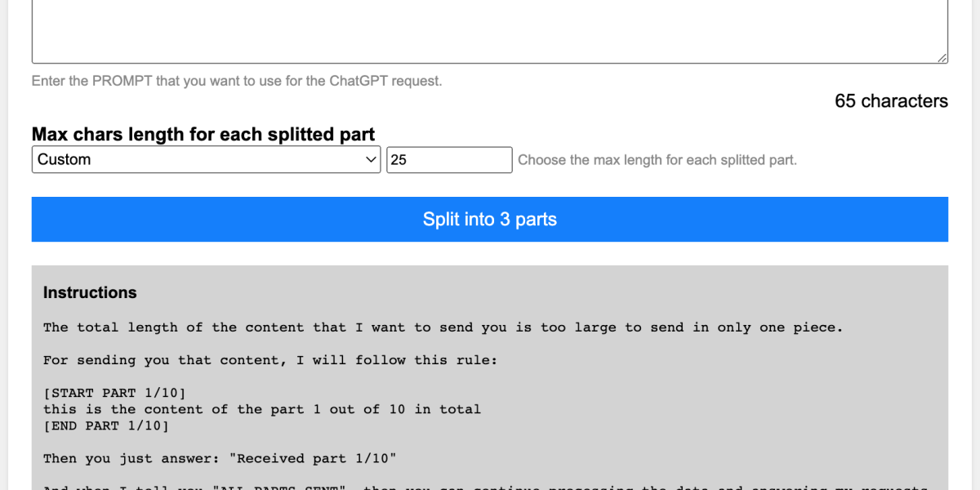The height and width of the screenshot is (490, 980).
Task: Click the scrollbar arrow at textarea corner
Action: pos(943,59)
